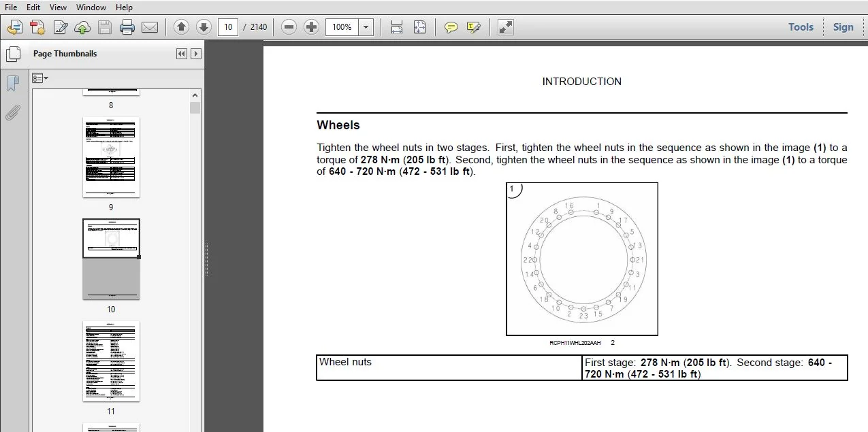Click the page 8 thumbnail label

tap(111, 105)
